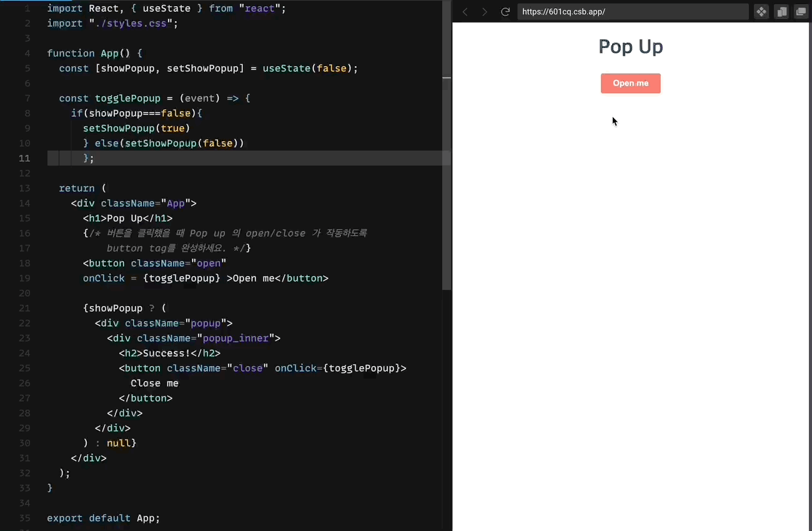Click setShowPopup(true) on line 9
The width and height of the screenshot is (812, 531).
pos(136,128)
